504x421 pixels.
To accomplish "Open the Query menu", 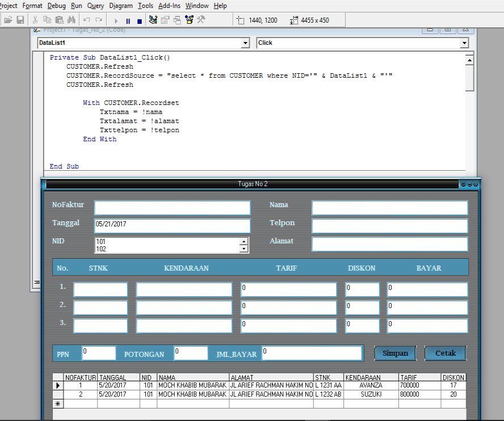I will [96, 6].
